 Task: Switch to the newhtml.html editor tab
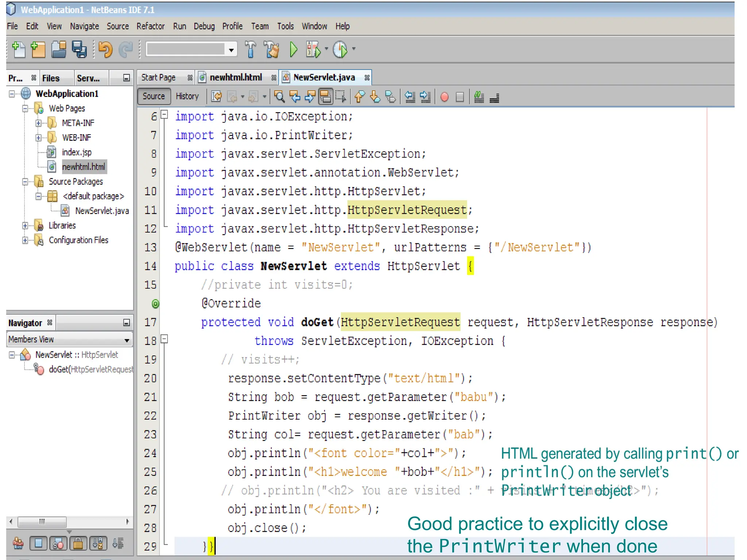[x=235, y=78]
